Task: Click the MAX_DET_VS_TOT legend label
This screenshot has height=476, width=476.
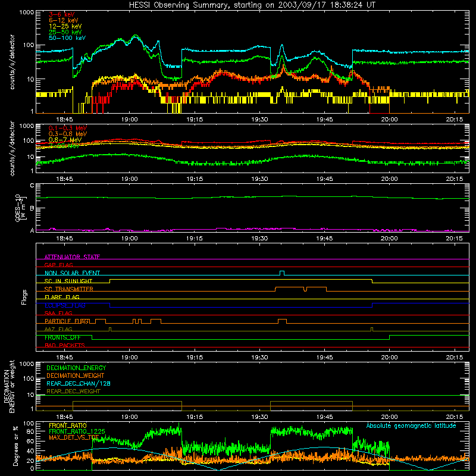Action: tap(74, 437)
